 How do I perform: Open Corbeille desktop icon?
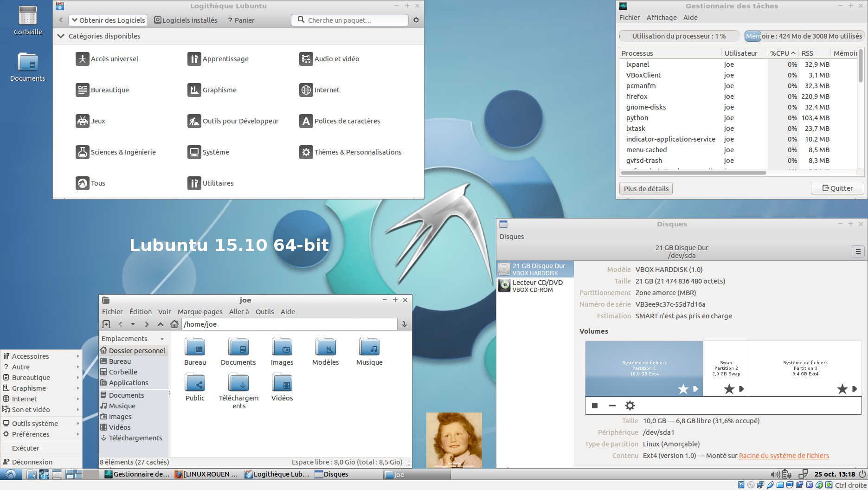click(x=28, y=20)
